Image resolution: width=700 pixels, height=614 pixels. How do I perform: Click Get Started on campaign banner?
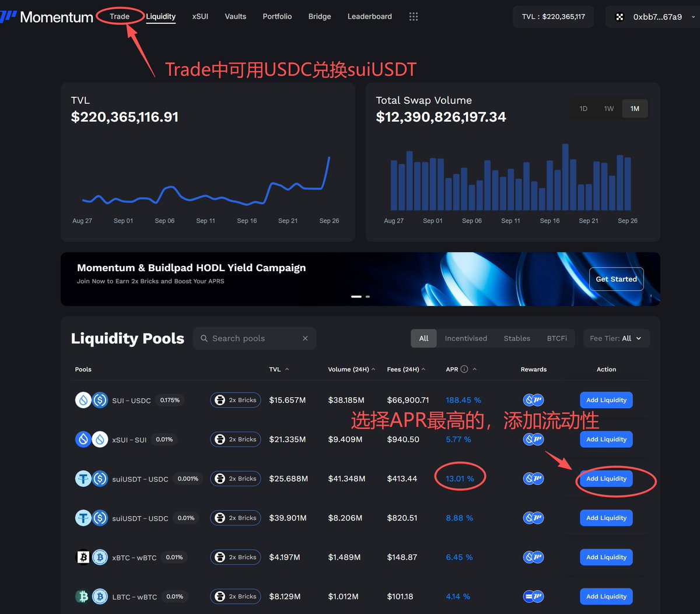click(617, 279)
